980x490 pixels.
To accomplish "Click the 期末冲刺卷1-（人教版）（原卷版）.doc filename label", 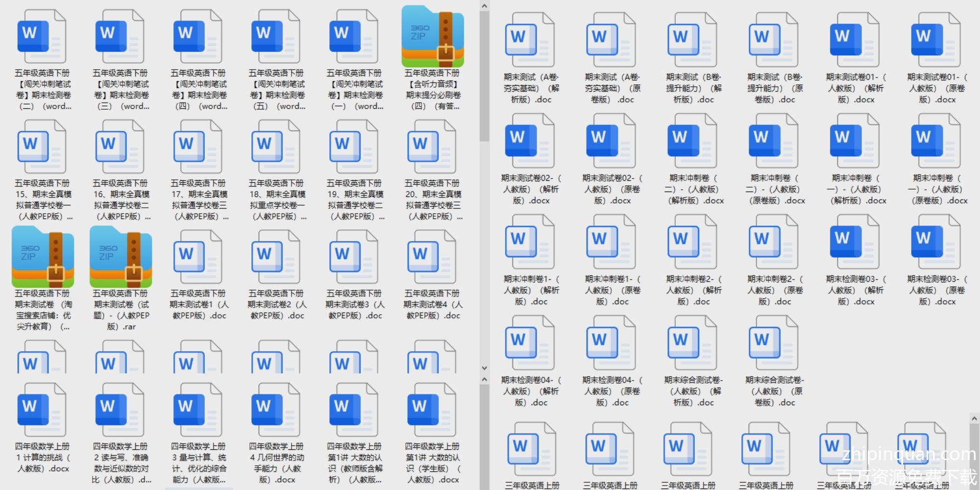I will pyautogui.click(x=612, y=290).
